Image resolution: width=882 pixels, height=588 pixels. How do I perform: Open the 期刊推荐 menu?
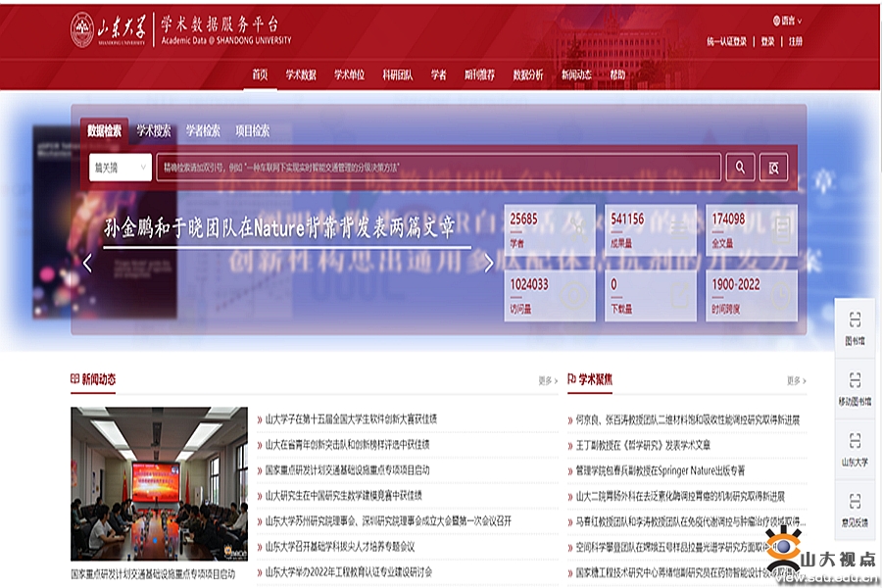[480, 74]
